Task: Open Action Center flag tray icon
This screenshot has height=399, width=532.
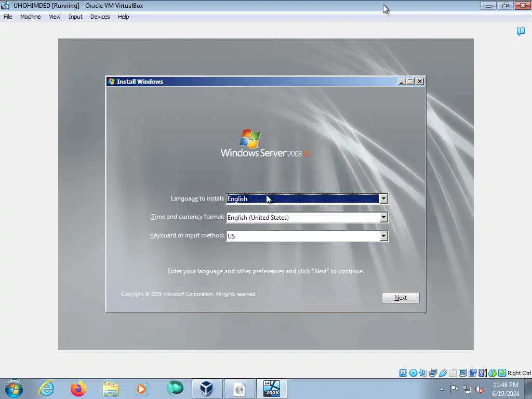Action: tap(454, 389)
